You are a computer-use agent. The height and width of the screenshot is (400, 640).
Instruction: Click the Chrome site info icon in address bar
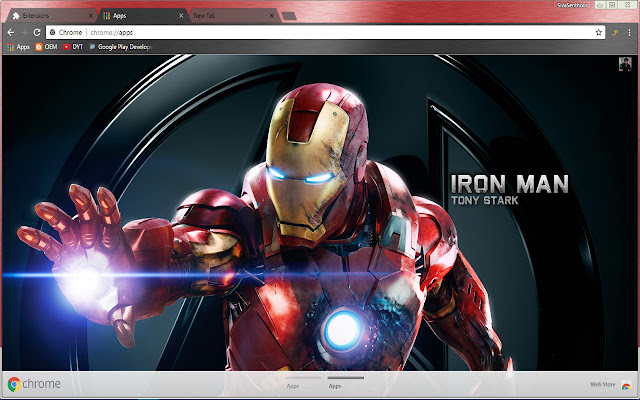click(x=53, y=32)
